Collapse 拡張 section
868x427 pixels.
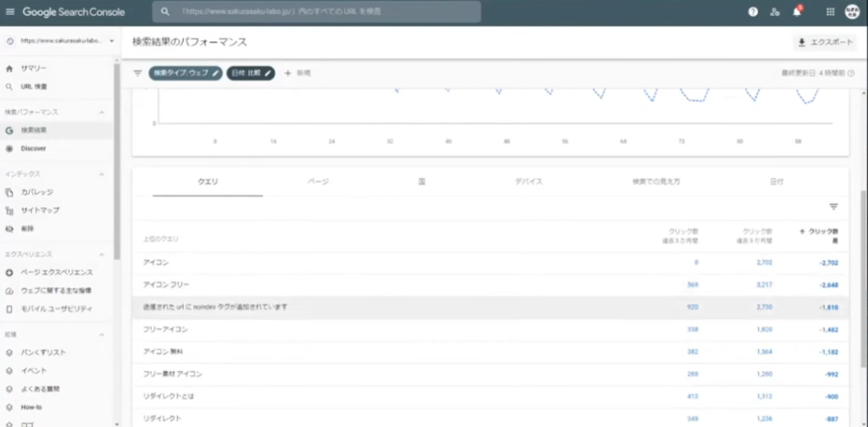(x=102, y=335)
